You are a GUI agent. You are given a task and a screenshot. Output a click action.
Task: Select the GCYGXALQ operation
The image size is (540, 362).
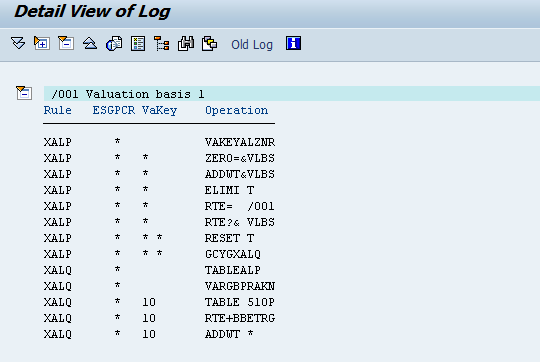233,254
